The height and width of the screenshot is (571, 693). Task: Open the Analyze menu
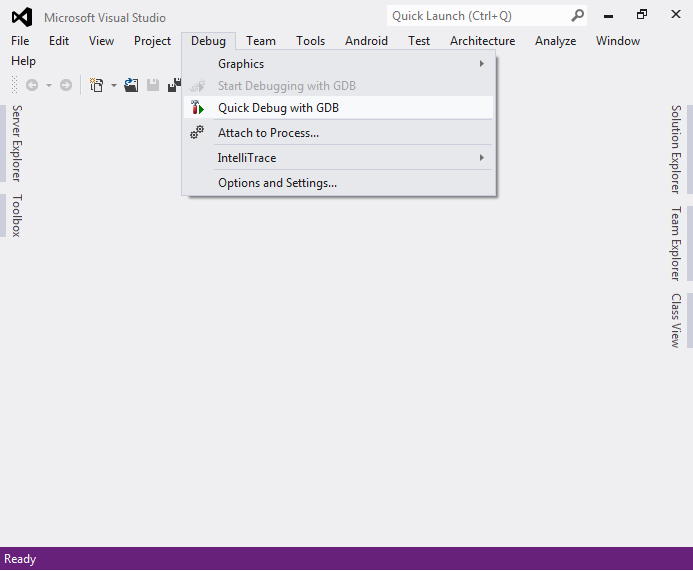click(x=556, y=41)
